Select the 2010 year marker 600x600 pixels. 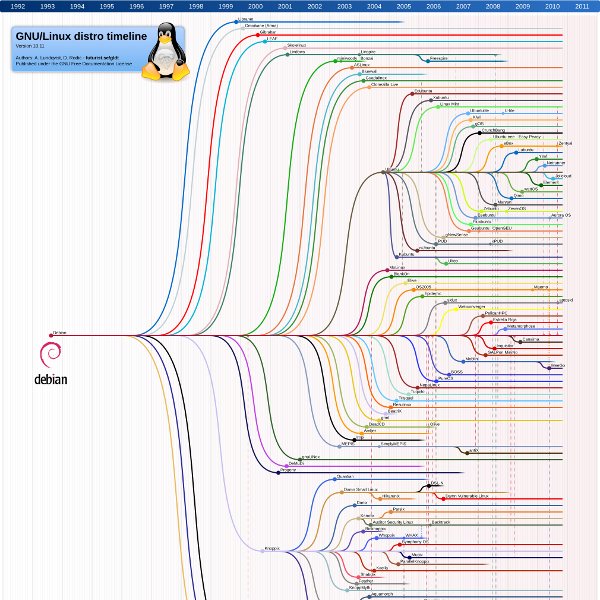coord(552,6)
